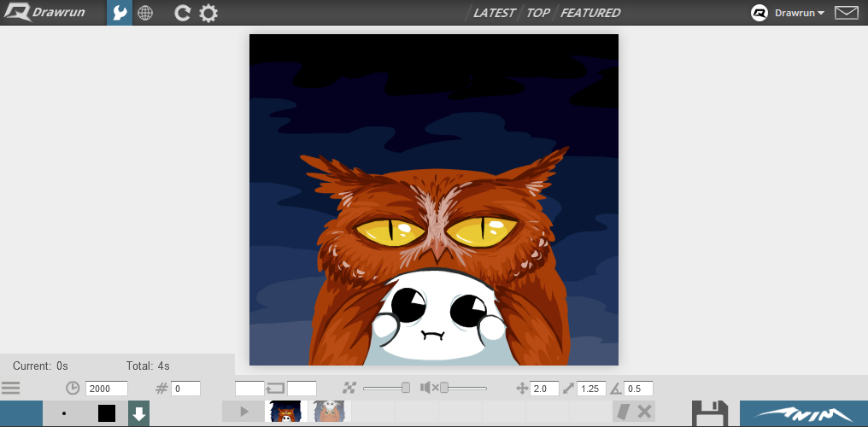The width and height of the screenshot is (868, 427).
Task: Click the 'Current: 0s' time text
Action: pyautogui.click(x=40, y=366)
